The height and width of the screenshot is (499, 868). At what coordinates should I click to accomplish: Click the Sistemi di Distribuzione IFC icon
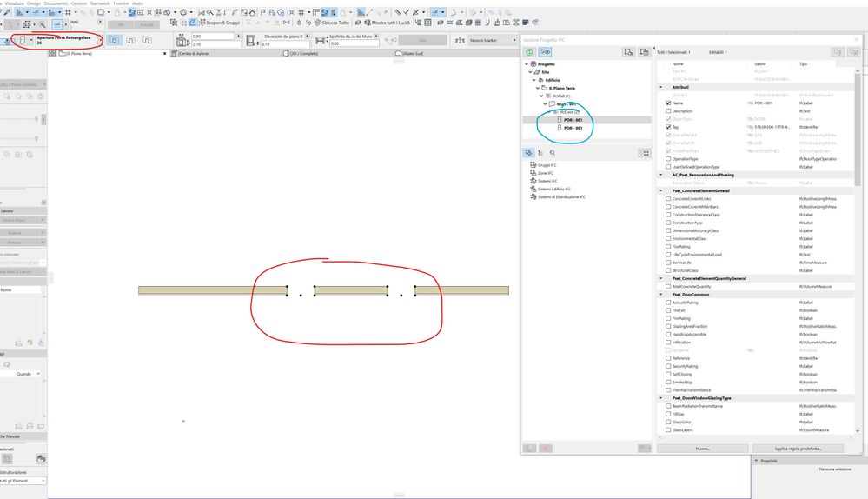(x=533, y=196)
